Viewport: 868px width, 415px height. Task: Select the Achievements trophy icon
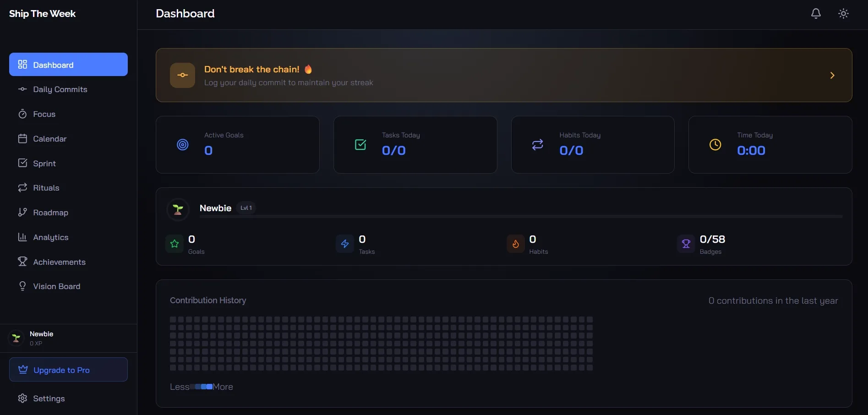pyautogui.click(x=23, y=262)
